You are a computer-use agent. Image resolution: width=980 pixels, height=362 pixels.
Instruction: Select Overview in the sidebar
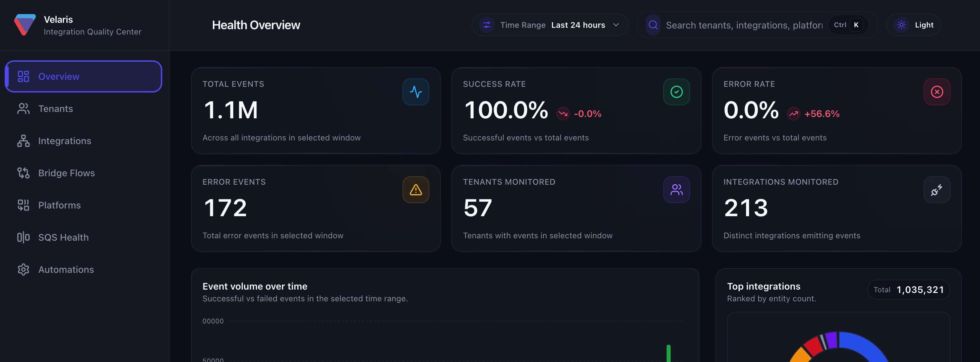(x=59, y=76)
